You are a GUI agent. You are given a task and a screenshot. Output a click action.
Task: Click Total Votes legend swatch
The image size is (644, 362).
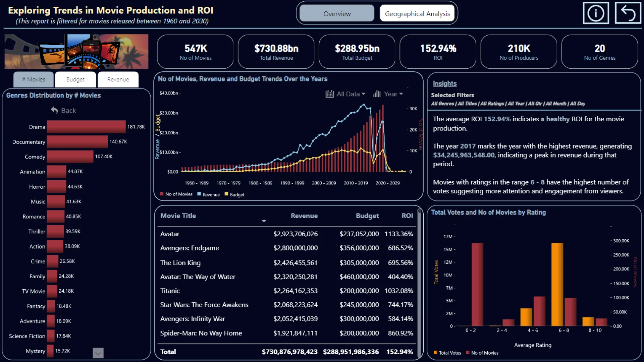pos(435,353)
